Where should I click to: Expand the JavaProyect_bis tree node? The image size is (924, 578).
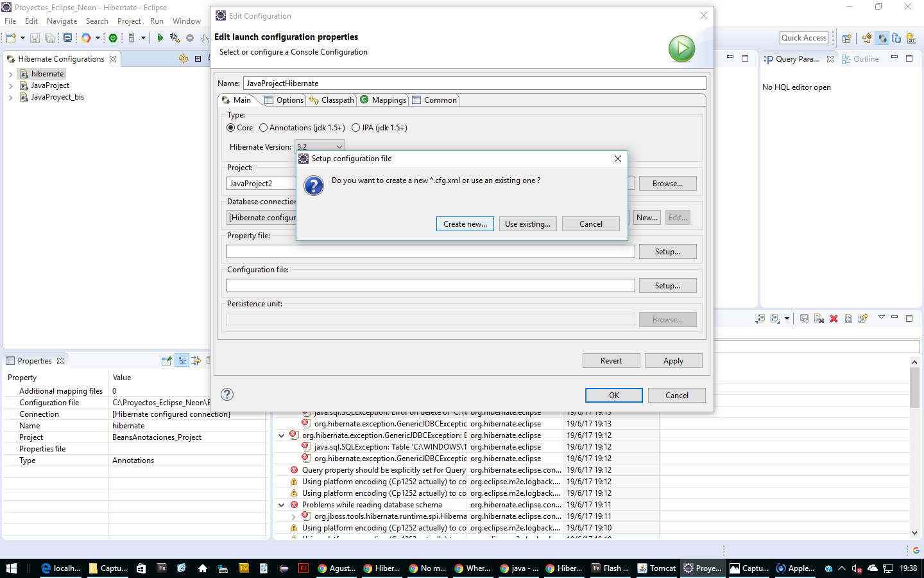[10, 98]
